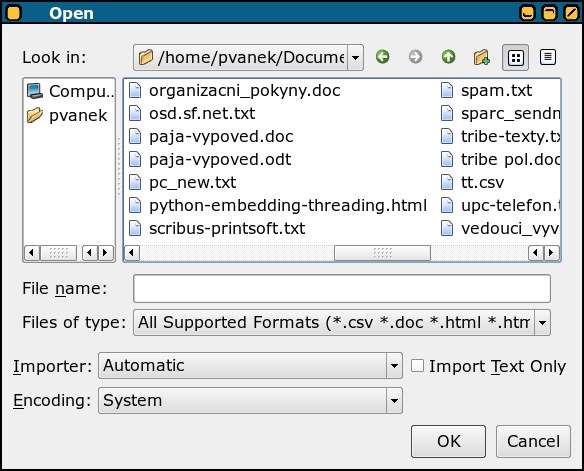Click the green Back arrow icon
Image resolution: width=584 pixels, height=471 pixels.
(x=383, y=57)
